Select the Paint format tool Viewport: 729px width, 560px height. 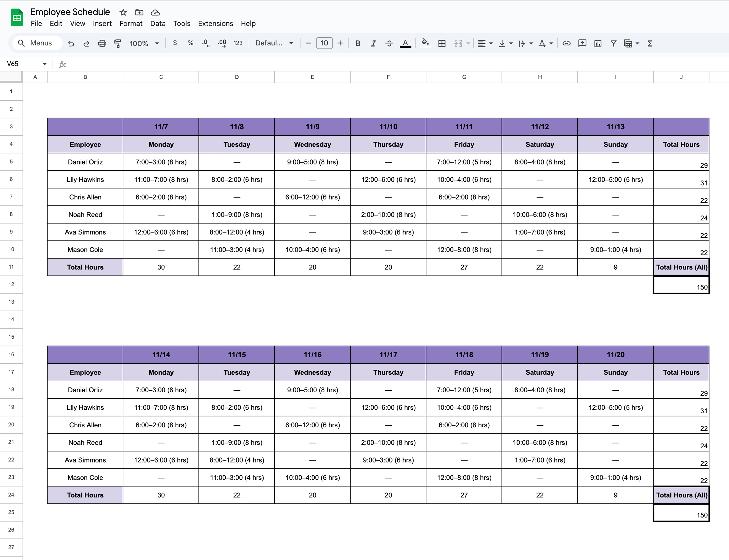pyautogui.click(x=117, y=43)
